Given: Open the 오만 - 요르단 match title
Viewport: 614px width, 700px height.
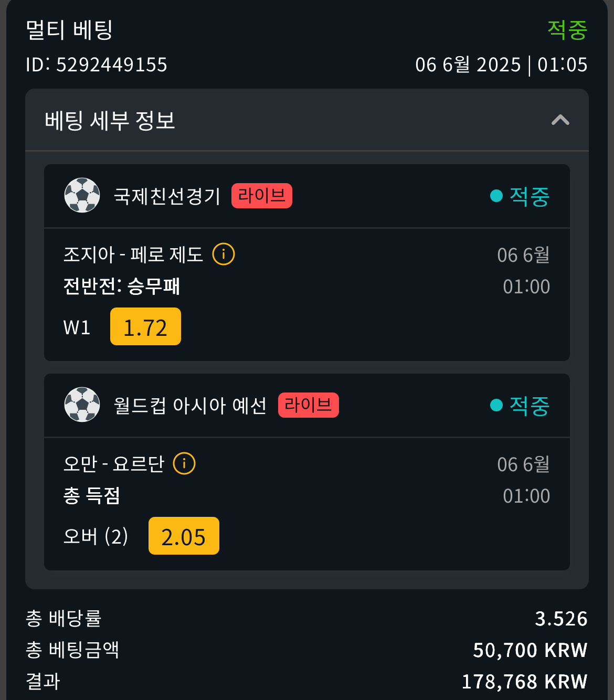Looking at the screenshot, I should click(x=114, y=464).
